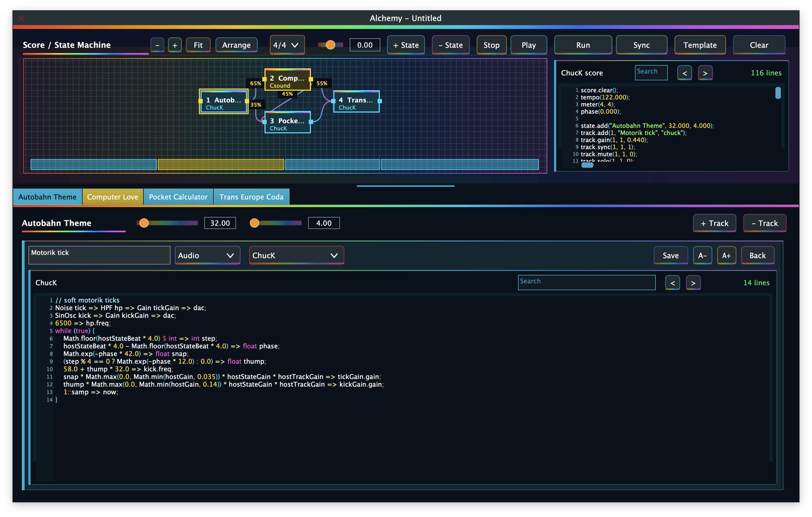Screen dimensions: 812x517
Task: Click the Arrange button
Action: click(x=236, y=45)
